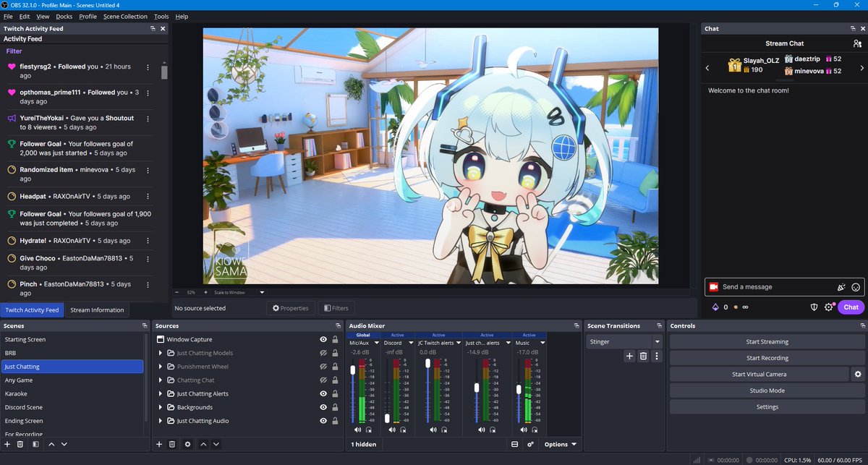The width and height of the screenshot is (868, 465).
Task: Add a scene transition with plus icon
Action: (629, 356)
